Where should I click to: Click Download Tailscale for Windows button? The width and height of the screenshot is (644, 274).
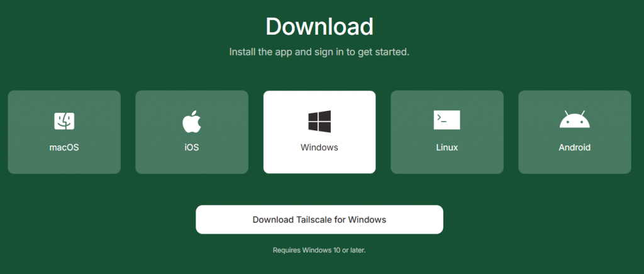[319, 220]
